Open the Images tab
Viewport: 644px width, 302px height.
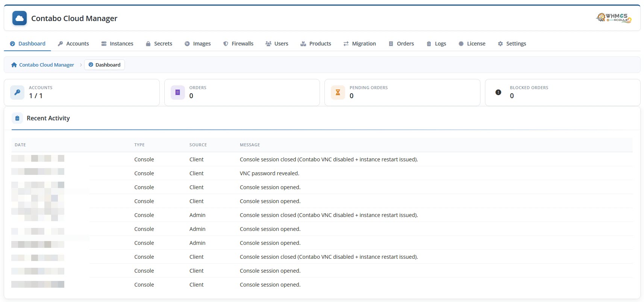tap(198, 44)
